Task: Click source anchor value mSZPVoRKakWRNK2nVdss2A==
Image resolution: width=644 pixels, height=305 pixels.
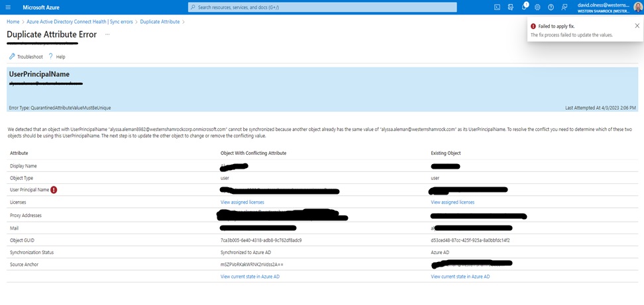Action: tap(252, 265)
